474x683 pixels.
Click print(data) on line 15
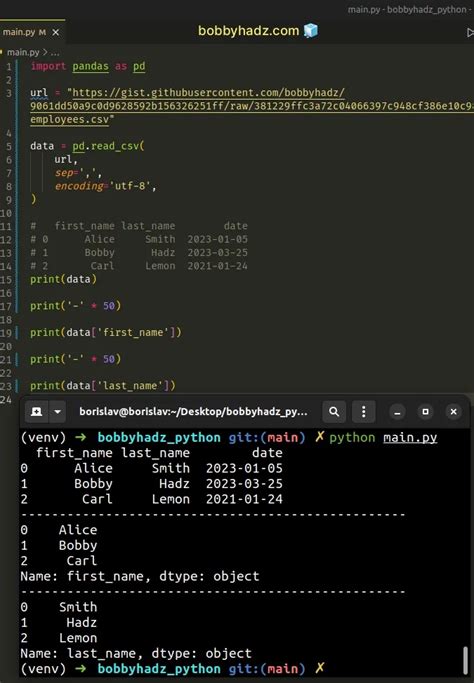click(63, 279)
